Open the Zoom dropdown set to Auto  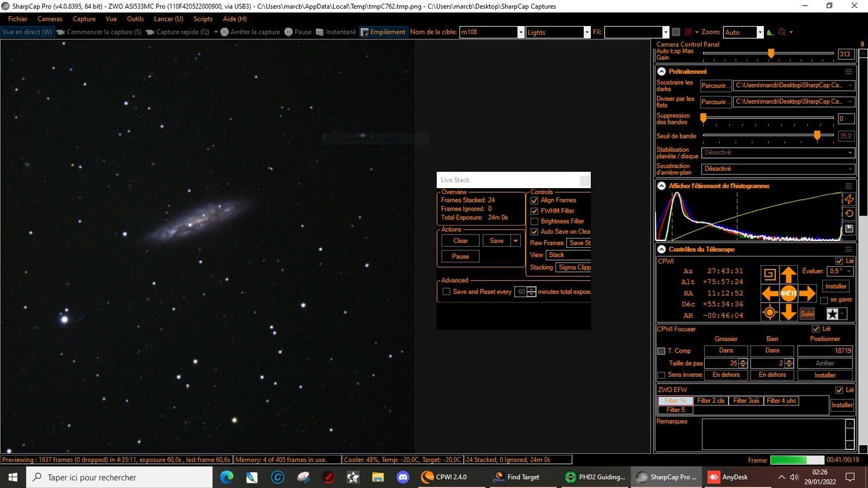pyautogui.click(x=760, y=32)
